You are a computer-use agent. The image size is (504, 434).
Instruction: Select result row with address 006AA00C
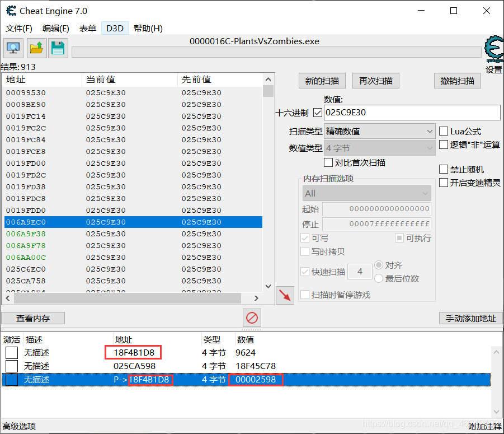(133, 258)
